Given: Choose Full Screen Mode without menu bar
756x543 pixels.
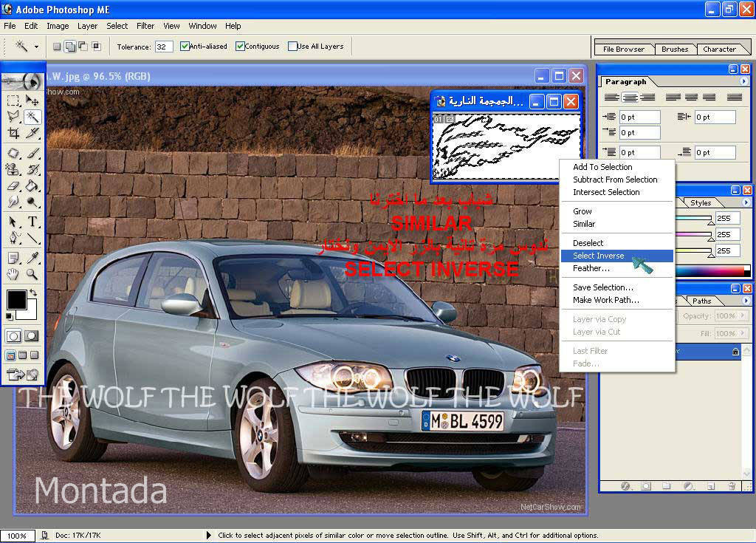Looking at the screenshot, I should 34,356.
